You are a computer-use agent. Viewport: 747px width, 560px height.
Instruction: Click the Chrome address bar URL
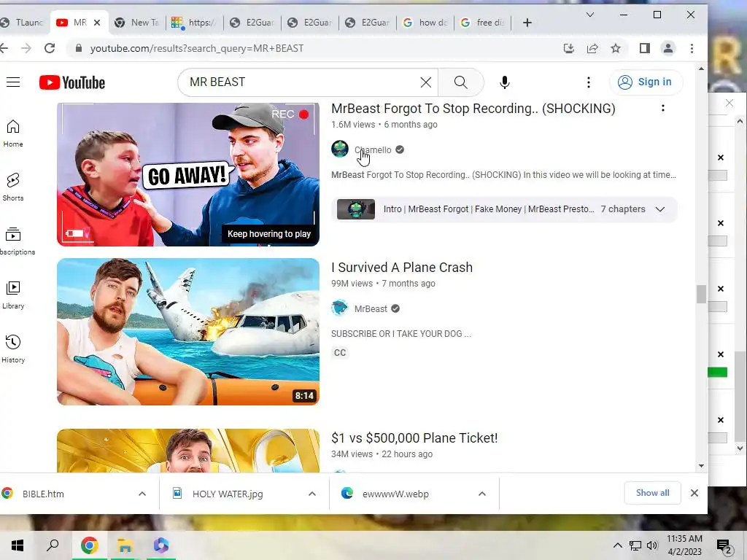tap(197, 48)
